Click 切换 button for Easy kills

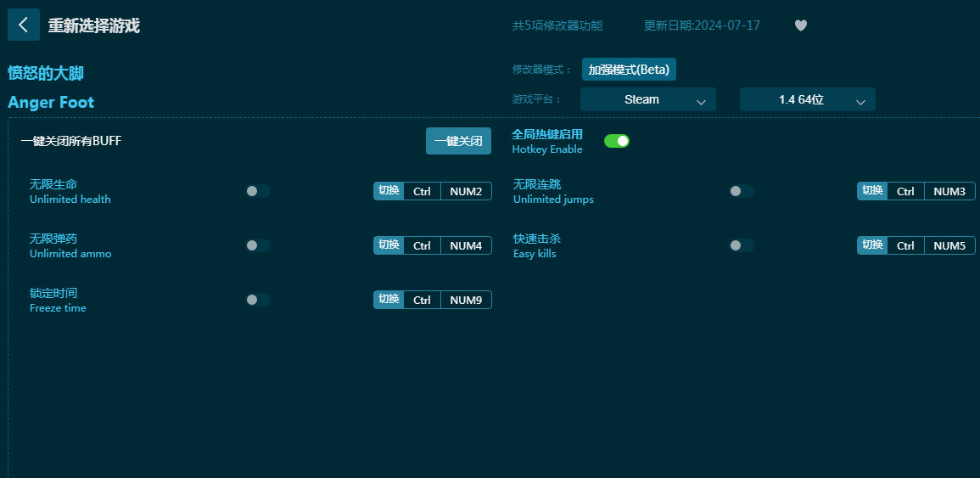[x=872, y=245]
